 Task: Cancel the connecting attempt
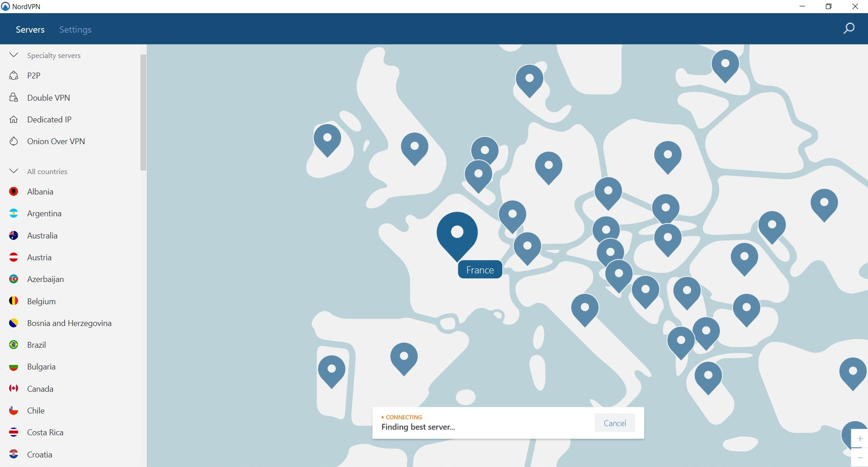tap(615, 423)
